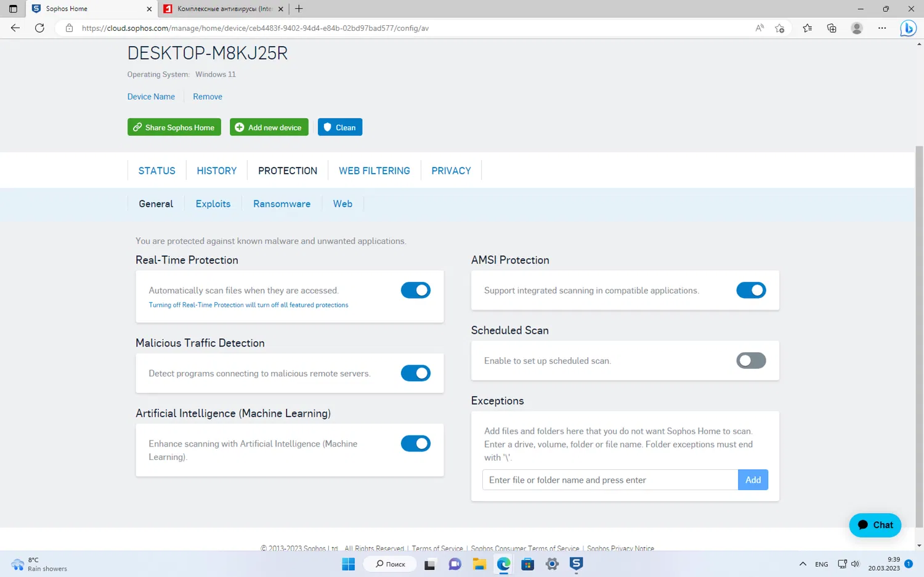Refresh the Sophos page
Viewport: 924px width, 577px height.
coord(39,28)
